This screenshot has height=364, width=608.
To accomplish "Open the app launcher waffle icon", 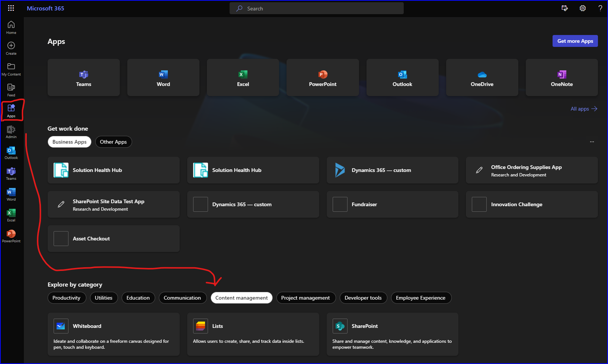I will [x=11, y=8].
